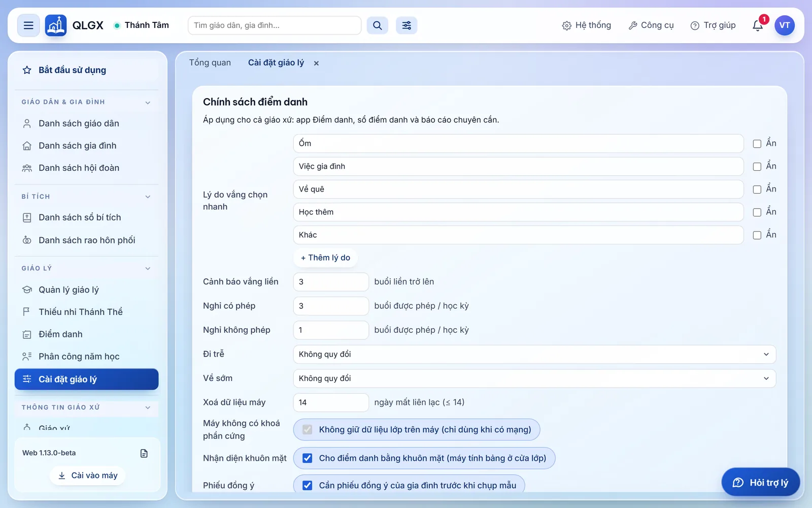Open the Hệ thống menu
The width and height of the screenshot is (812, 508).
(x=586, y=25)
